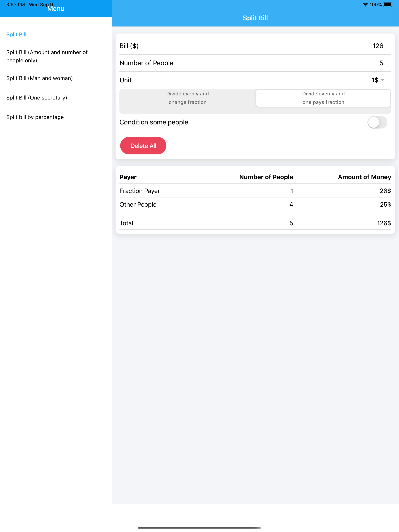Select Divide evenly and one pays fraction

coord(323,98)
